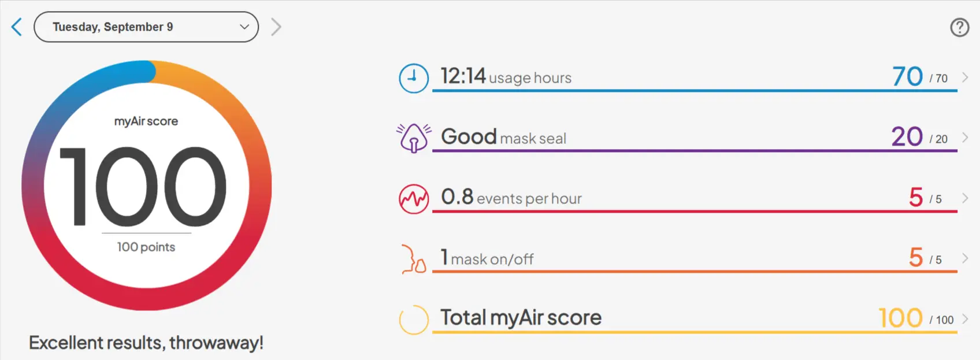Expand mask seal details chevron

964,138
